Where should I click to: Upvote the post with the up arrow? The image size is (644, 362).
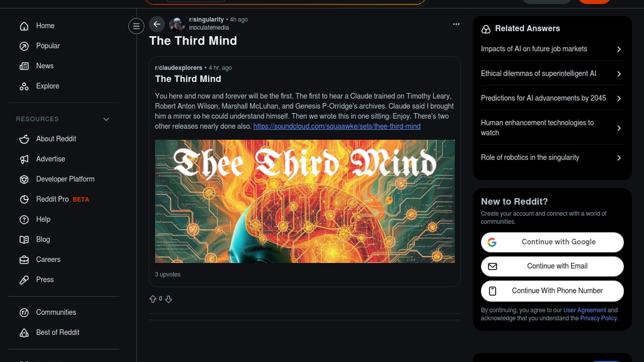153,299
